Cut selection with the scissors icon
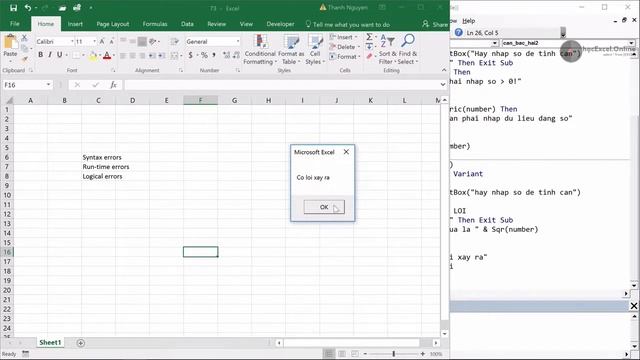This screenshot has height=360, width=640. point(24,38)
